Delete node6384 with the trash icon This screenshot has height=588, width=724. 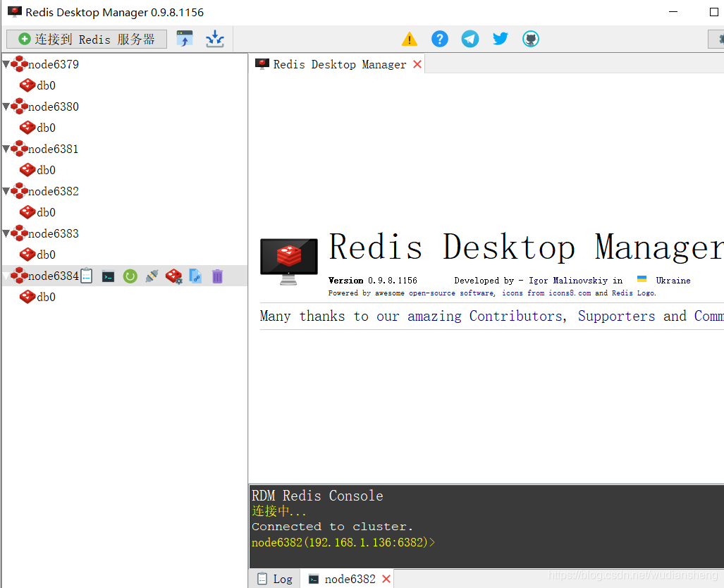[217, 276]
